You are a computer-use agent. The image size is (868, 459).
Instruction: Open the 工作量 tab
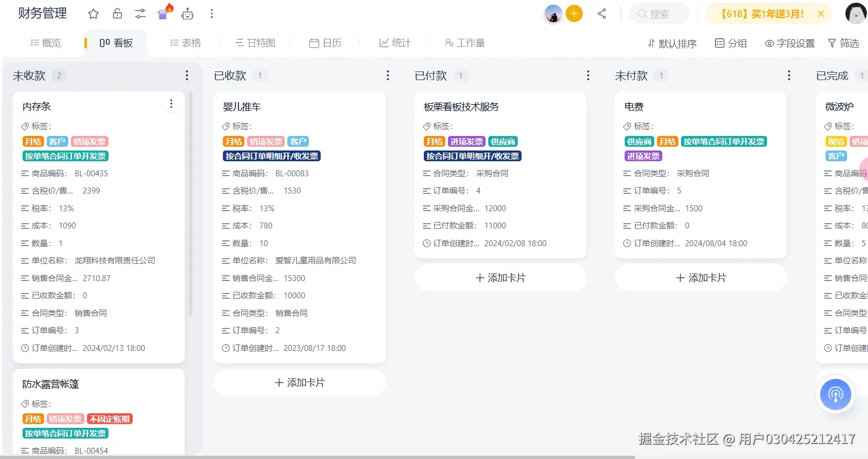click(465, 43)
